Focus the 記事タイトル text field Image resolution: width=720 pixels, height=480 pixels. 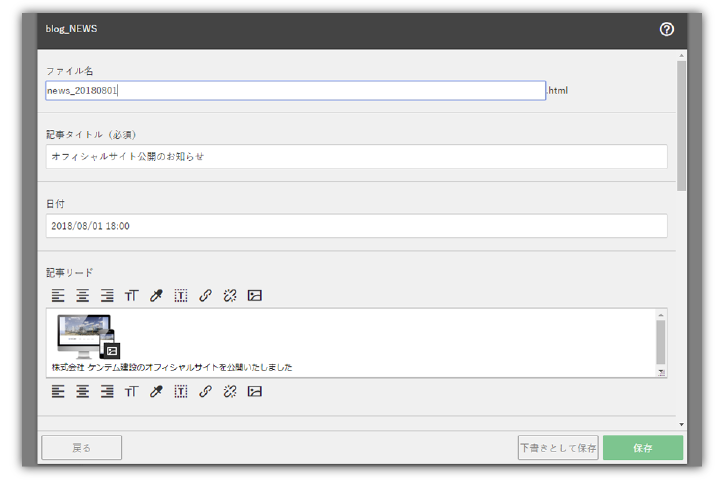pos(356,157)
